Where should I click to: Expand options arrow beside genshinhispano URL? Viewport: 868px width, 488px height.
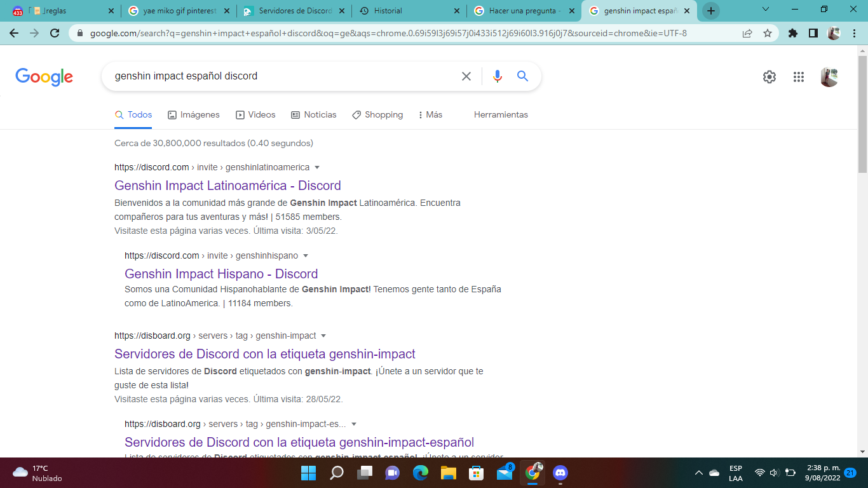306,256
